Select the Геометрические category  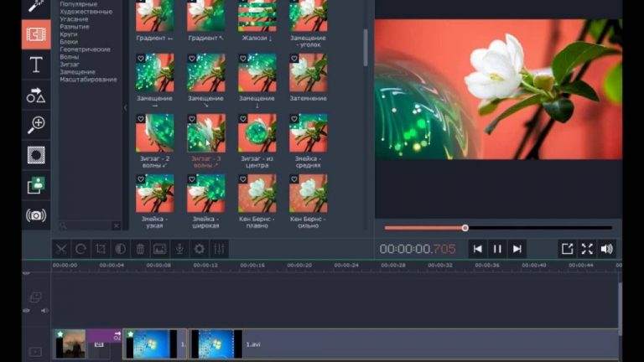coord(85,49)
